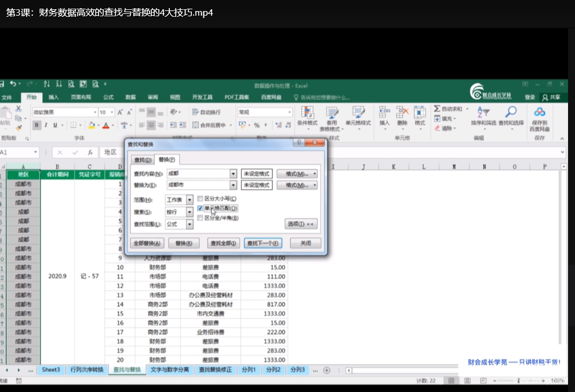Click the new sheet plus icon
Screen dimensions: 575x392
pos(327,371)
